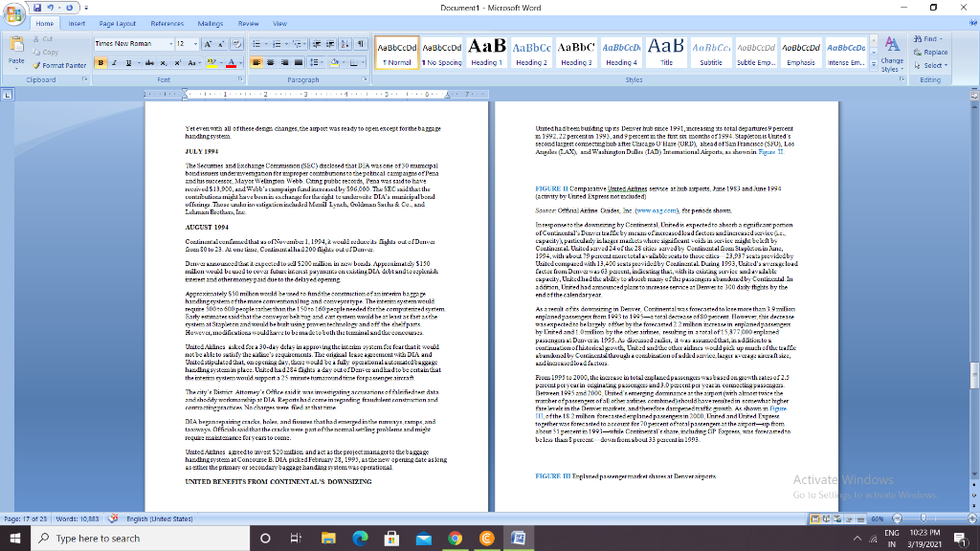Open the Mailings ribbon tab
The height and width of the screenshot is (551, 980).
tap(211, 25)
